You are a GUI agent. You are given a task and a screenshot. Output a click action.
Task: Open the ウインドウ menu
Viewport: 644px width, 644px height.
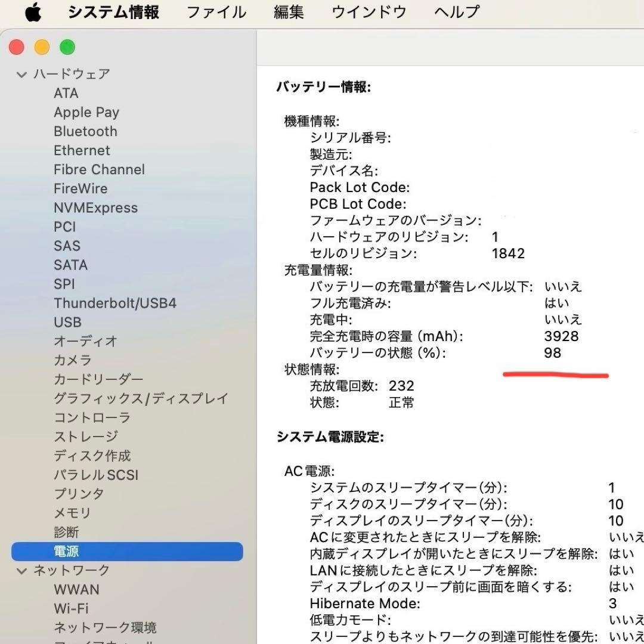[x=368, y=12]
